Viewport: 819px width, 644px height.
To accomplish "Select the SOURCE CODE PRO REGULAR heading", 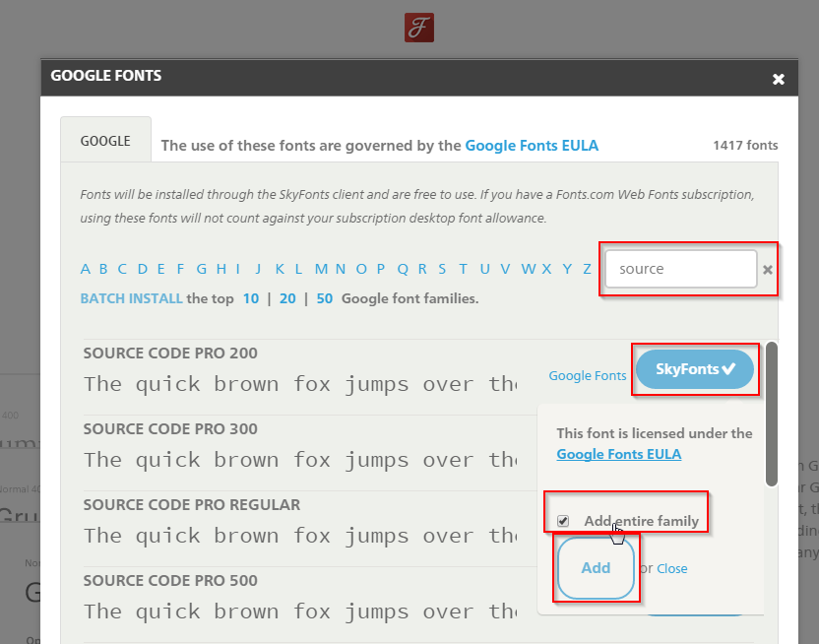I will (192, 504).
